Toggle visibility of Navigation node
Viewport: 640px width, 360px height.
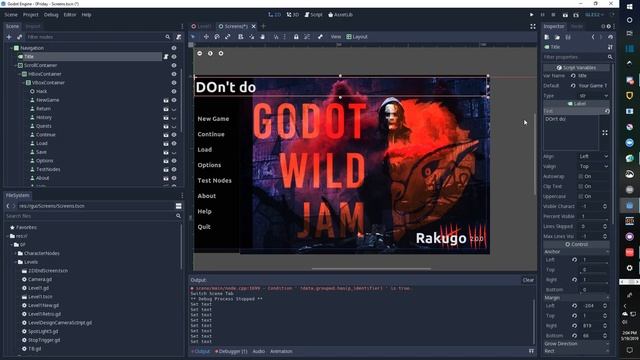coord(174,48)
